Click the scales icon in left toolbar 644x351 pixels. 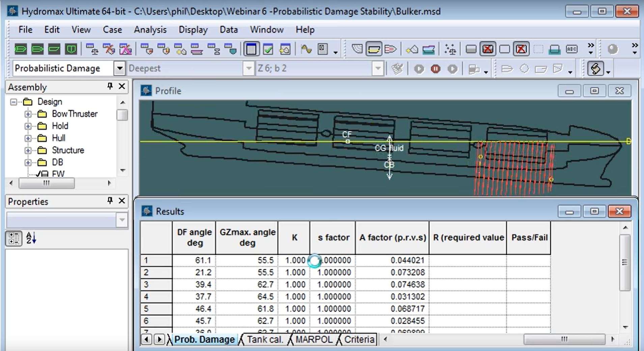92,50
